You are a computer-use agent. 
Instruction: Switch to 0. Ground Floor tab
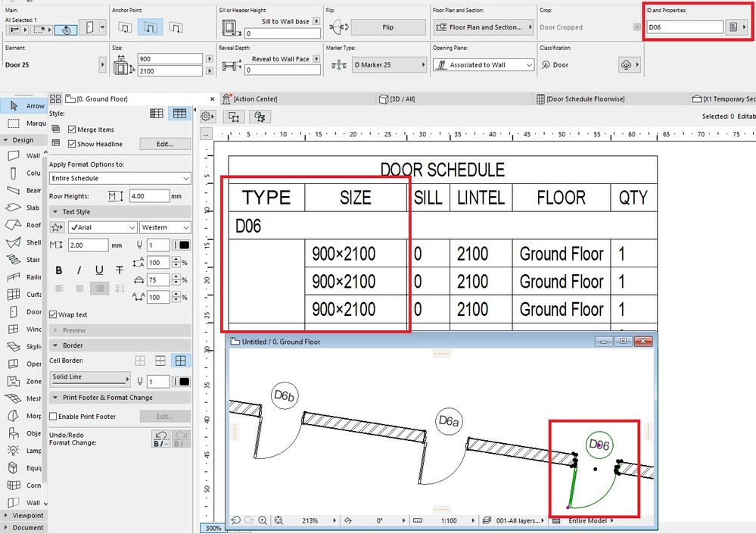tap(102, 99)
